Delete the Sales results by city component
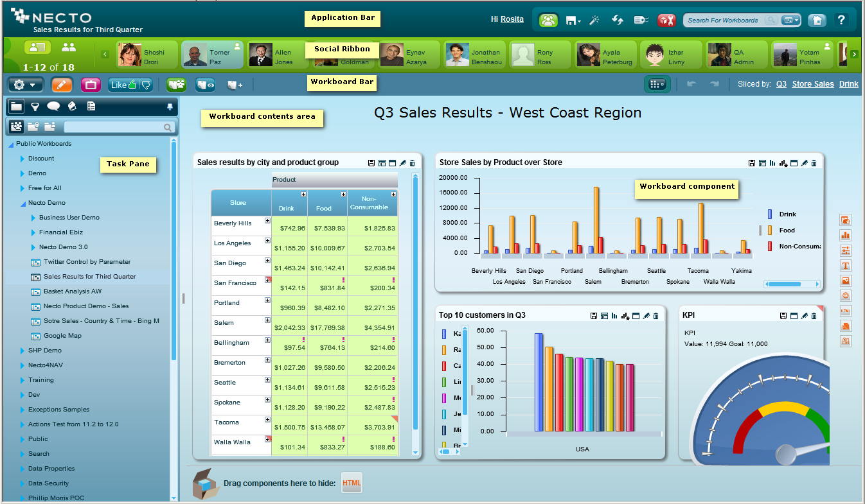This screenshot has height=504, width=865. [413, 163]
